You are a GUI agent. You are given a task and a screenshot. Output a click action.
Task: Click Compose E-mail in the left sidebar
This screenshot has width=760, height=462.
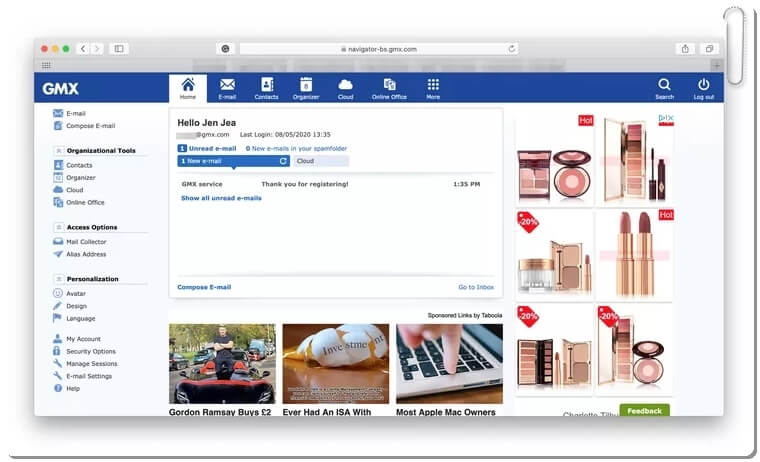click(84, 126)
